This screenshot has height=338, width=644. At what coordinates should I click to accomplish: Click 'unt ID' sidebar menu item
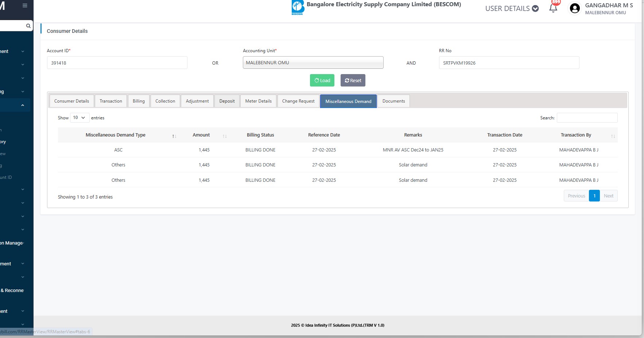6,177
